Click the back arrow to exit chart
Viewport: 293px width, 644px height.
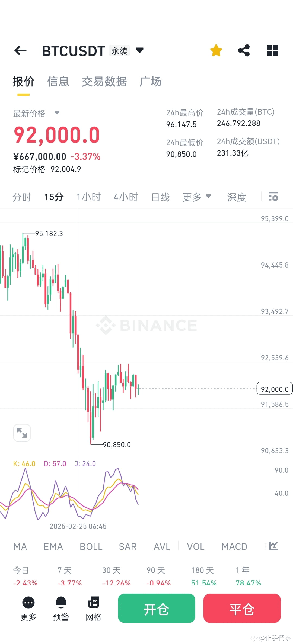pos(20,50)
